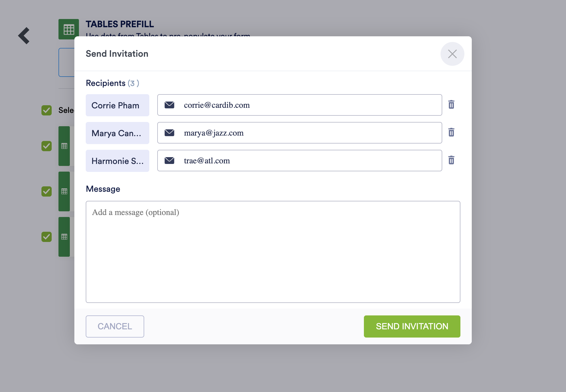Click envelope icon in marya@jazz.com field
Image resolution: width=566 pixels, height=392 pixels.
click(x=169, y=133)
